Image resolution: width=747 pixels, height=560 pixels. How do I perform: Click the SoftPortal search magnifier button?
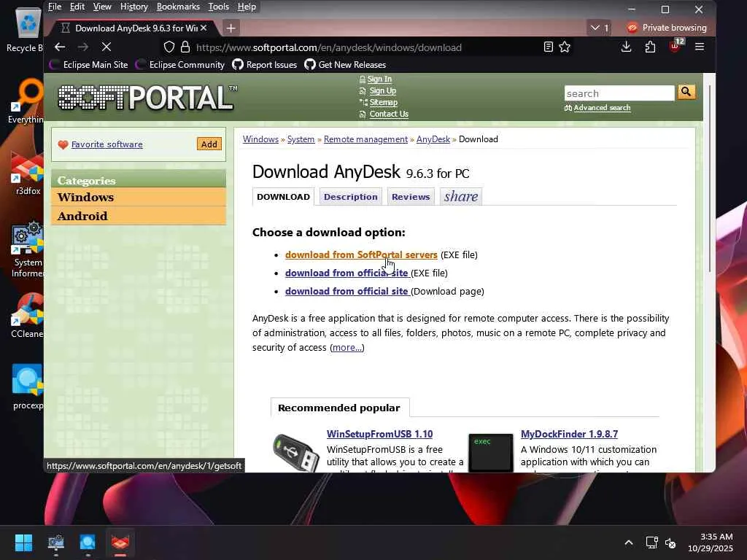(686, 91)
